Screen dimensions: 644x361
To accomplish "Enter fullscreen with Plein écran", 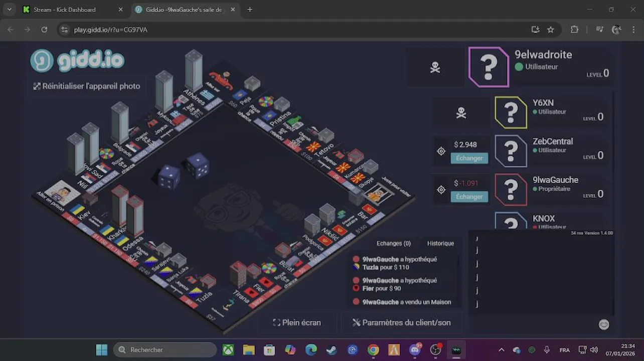I will tap(296, 322).
